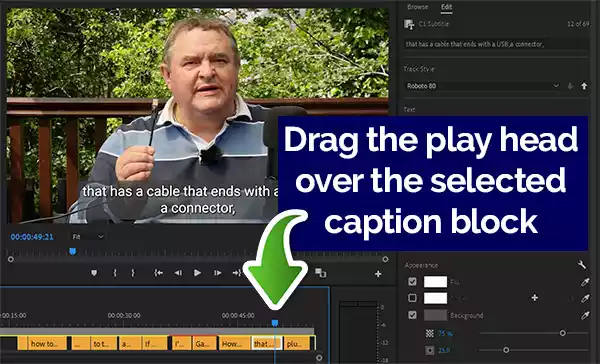Toggle the Fill checkbox

[x=412, y=282]
